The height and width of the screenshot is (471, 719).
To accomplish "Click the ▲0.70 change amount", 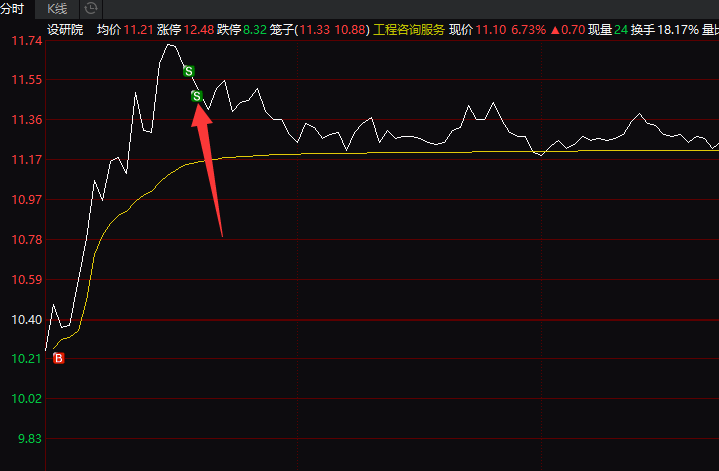I will 567,30.
